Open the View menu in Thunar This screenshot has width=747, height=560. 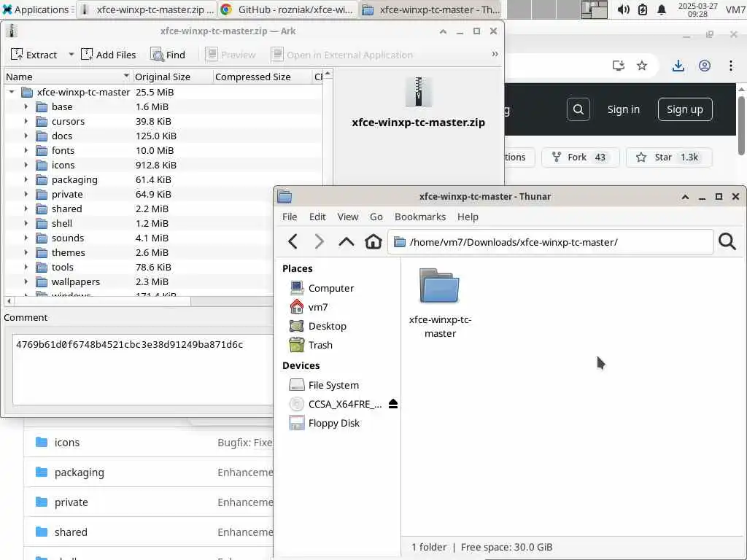[x=348, y=217]
